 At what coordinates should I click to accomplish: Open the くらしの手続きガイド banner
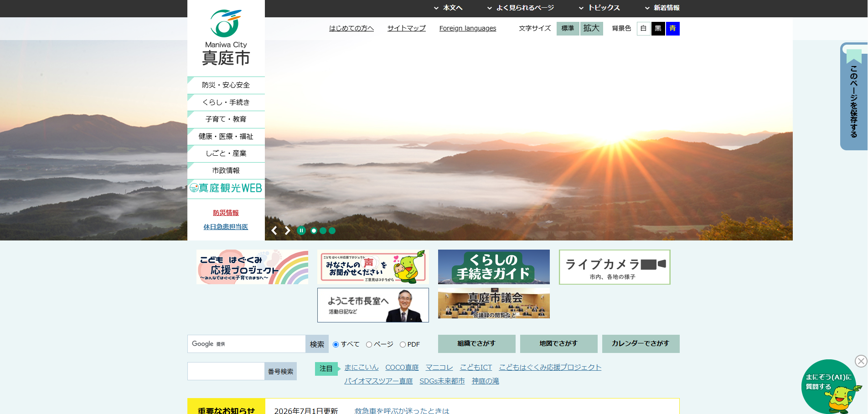[x=494, y=267]
